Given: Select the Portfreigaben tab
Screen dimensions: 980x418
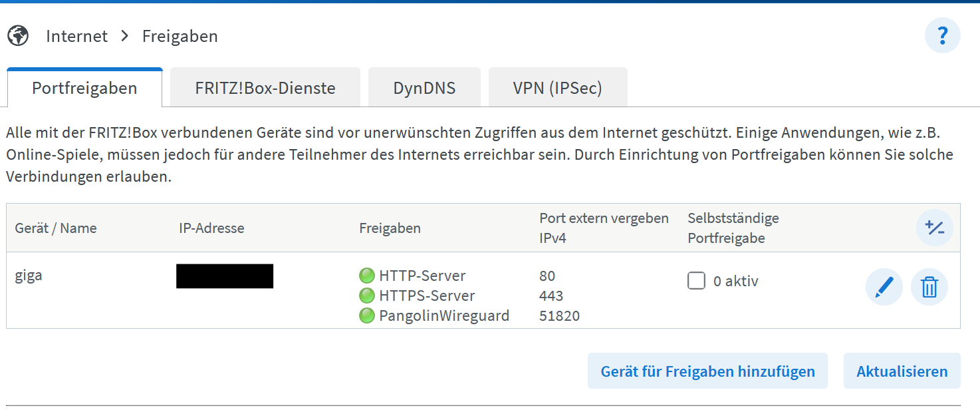Looking at the screenshot, I should pyautogui.click(x=84, y=88).
